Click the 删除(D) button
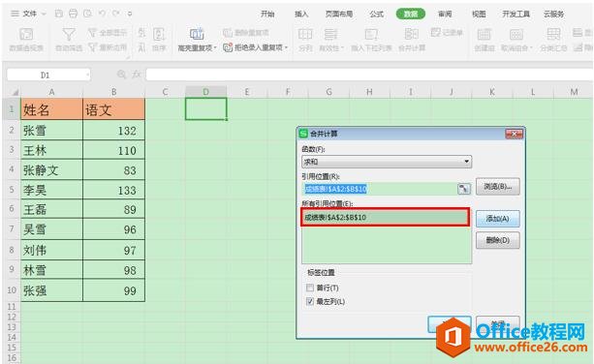Image resolution: width=594 pixels, height=364 pixels. pyautogui.click(x=497, y=240)
